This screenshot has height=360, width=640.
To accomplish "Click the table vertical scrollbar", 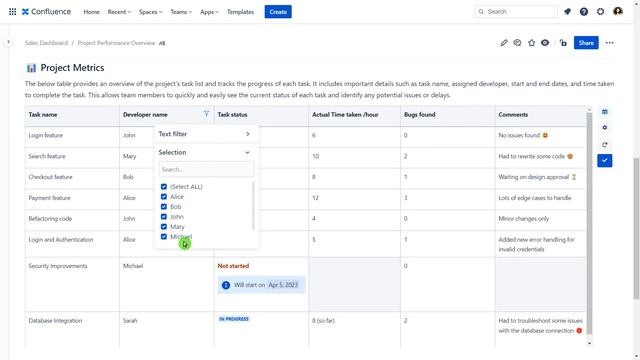I will pyautogui.click(x=589, y=224).
